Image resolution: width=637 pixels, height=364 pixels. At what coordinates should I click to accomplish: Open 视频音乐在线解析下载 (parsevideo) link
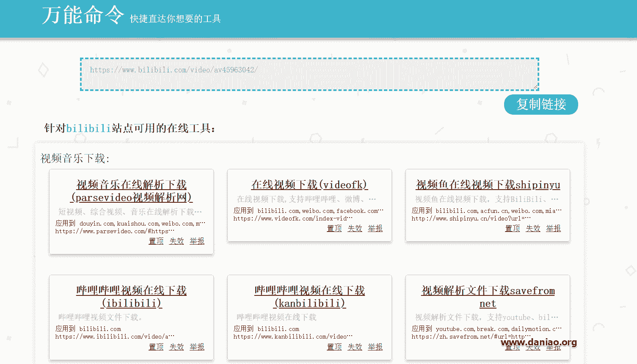[131, 191]
